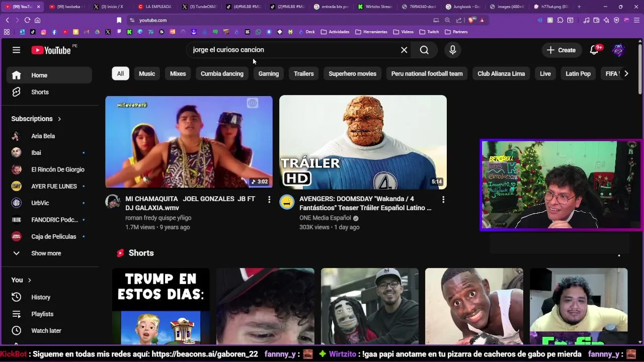The height and width of the screenshot is (362, 644).
Task: Click the Create button
Action: coord(561,50)
